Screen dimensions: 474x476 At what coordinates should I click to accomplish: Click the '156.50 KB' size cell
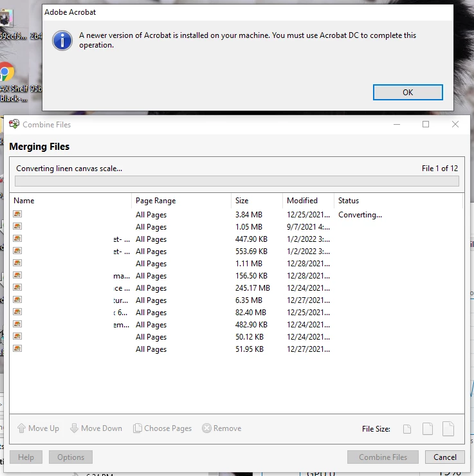[x=251, y=276]
